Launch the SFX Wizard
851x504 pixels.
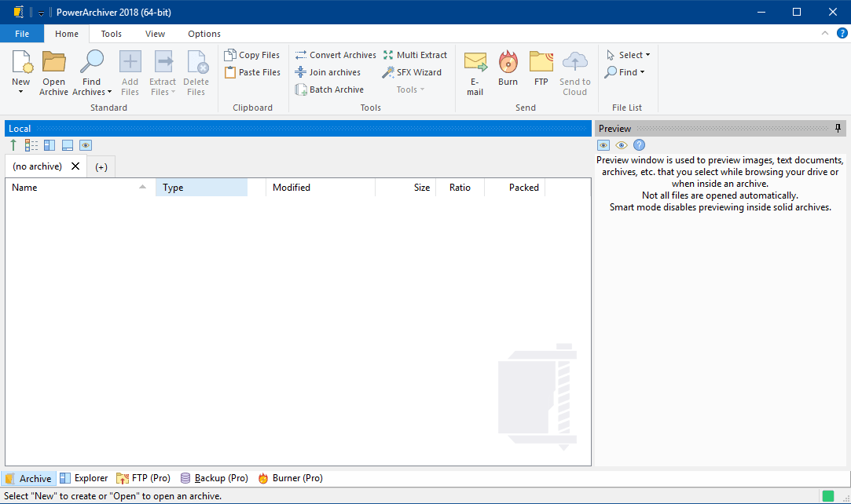point(412,72)
